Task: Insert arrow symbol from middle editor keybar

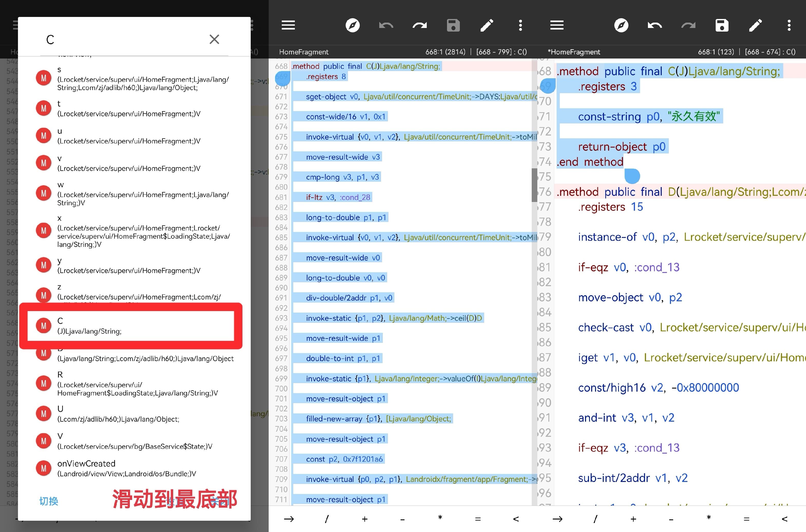Action: pyautogui.click(x=289, y=519)
